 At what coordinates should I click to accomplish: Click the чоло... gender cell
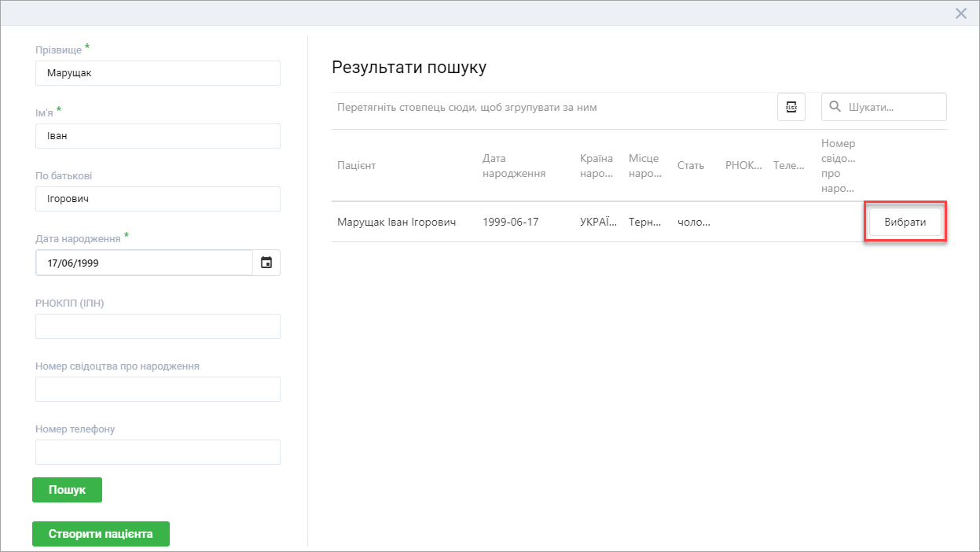[694, 223]
